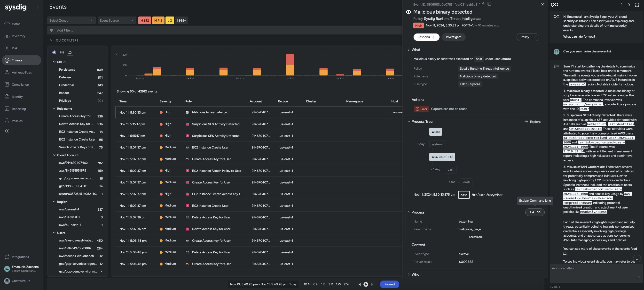Open Chat with Us

tap(21, 281)
